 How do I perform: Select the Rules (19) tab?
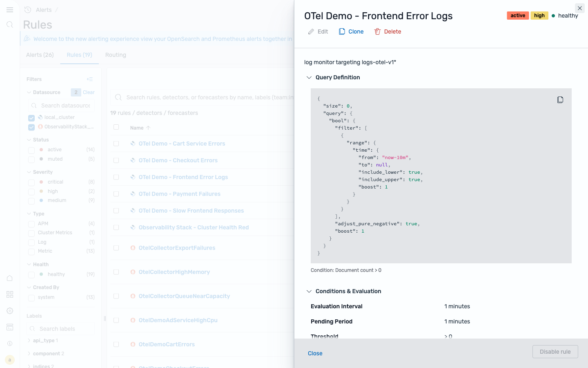(x=80, y=55)
